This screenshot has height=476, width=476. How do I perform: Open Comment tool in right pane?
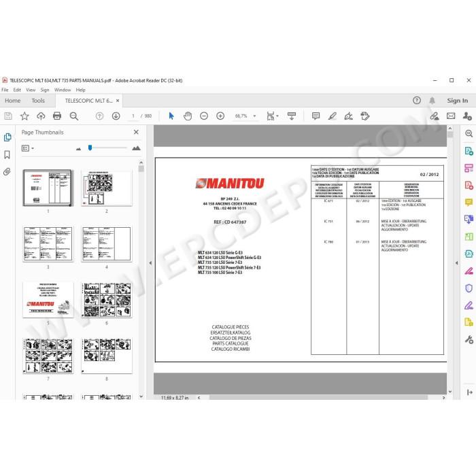point(469,202)
